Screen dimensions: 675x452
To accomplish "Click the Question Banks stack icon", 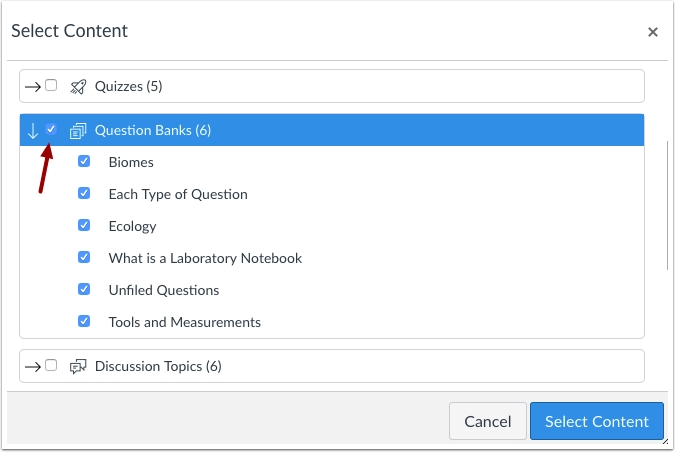I will (x=78, y=131).
